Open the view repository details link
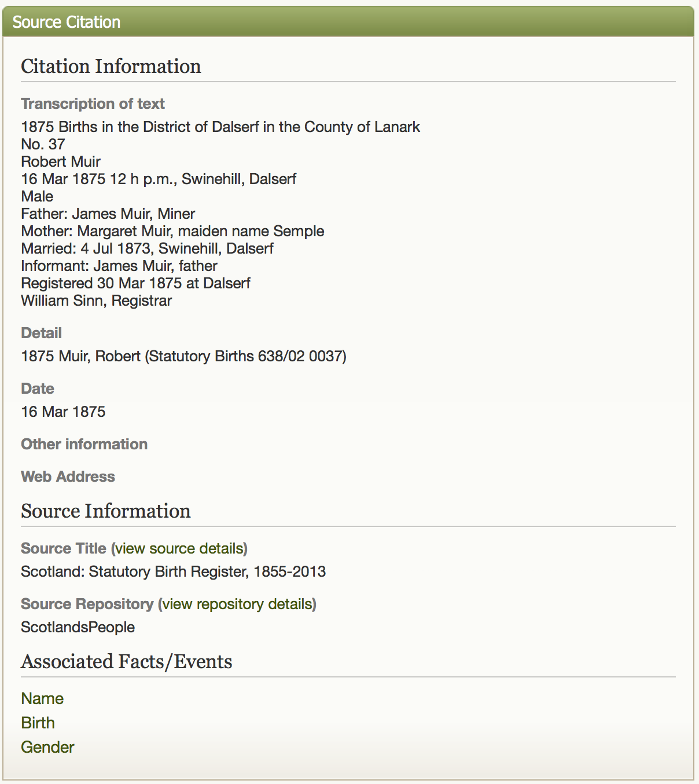Viewport: 699px width, 784px height. [x=237, y=604]
